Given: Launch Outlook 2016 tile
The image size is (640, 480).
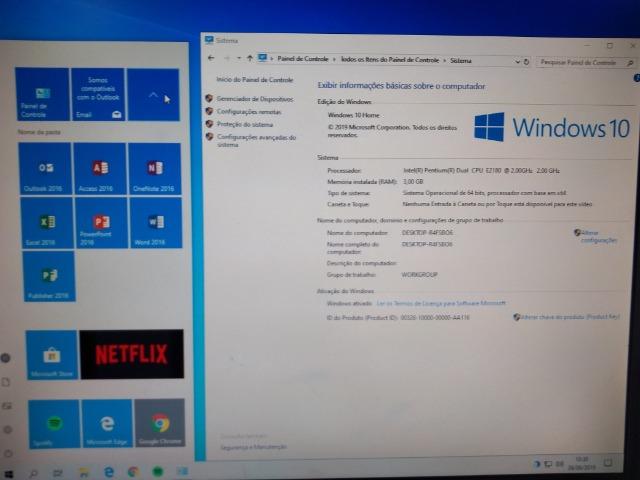Looking at the screenshot, I should [45, 168].
